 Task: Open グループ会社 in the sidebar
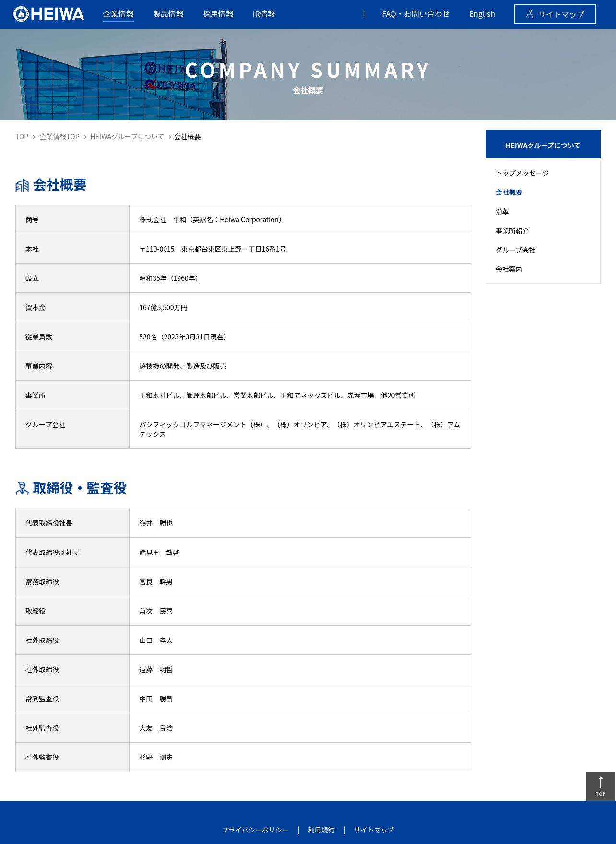(516, 250)
